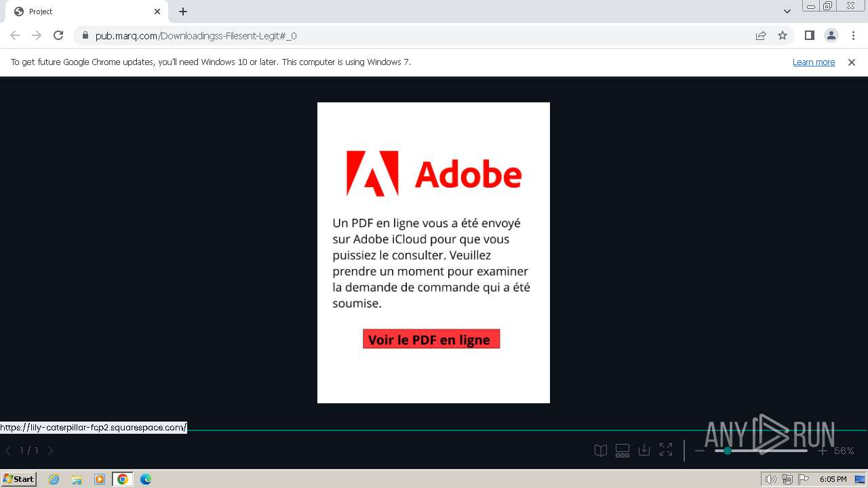Download the document via download icon
Image resolution: width=868 pixels, height=488 pixels.
click(644, 450)
